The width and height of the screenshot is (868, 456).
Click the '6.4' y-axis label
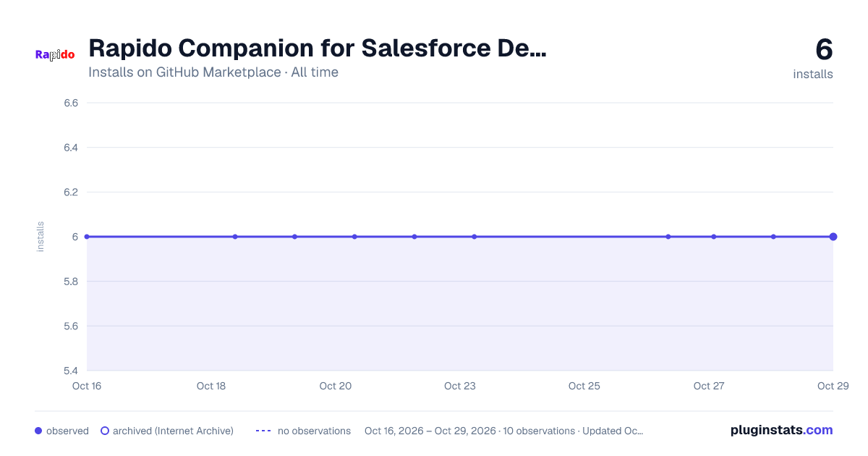71,148
